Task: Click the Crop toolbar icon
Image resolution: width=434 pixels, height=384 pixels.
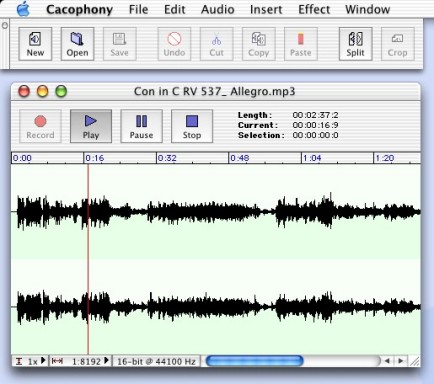Action: click(398, 44)
